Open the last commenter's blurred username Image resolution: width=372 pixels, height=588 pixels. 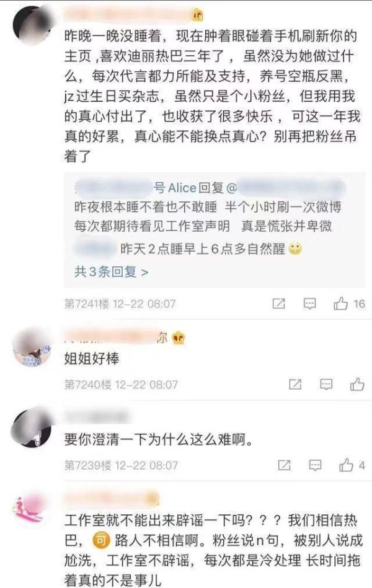click(112, 498)
